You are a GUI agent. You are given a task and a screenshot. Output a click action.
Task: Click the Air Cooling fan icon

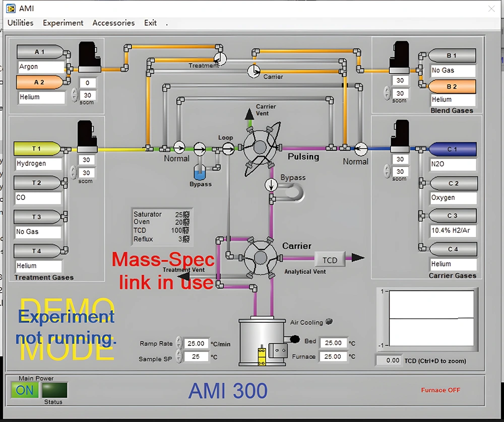pos(330,322)
